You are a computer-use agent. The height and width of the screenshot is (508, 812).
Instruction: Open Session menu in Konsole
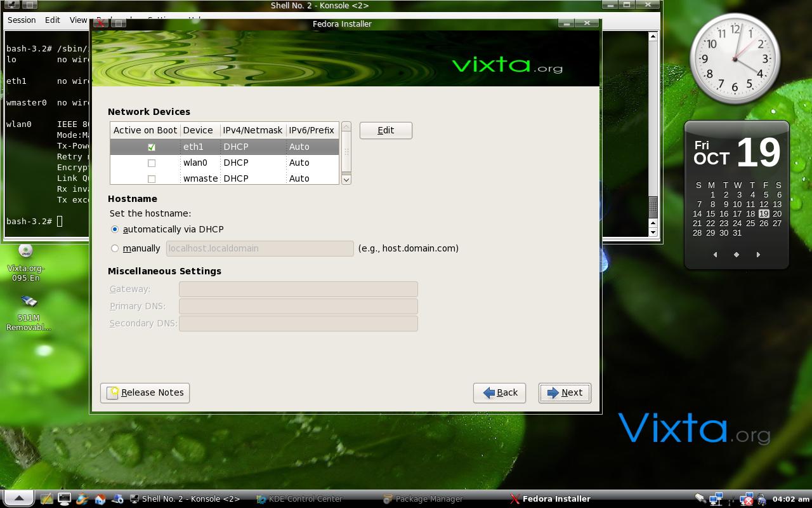click(22, 20)
